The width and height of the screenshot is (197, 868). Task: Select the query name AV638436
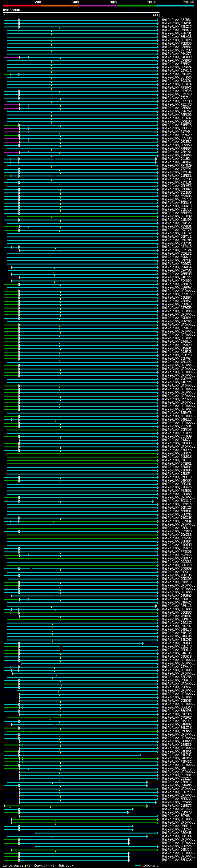tap(11, 10)
